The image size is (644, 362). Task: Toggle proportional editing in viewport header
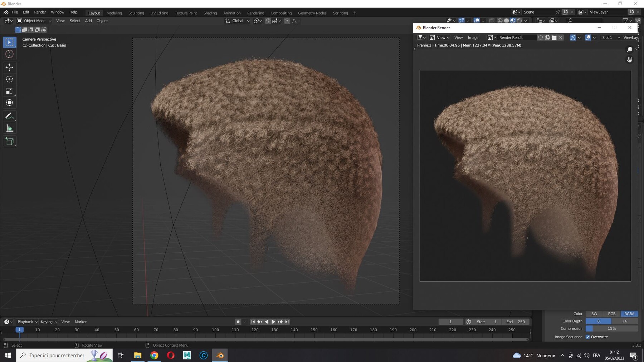click(287, 21)
